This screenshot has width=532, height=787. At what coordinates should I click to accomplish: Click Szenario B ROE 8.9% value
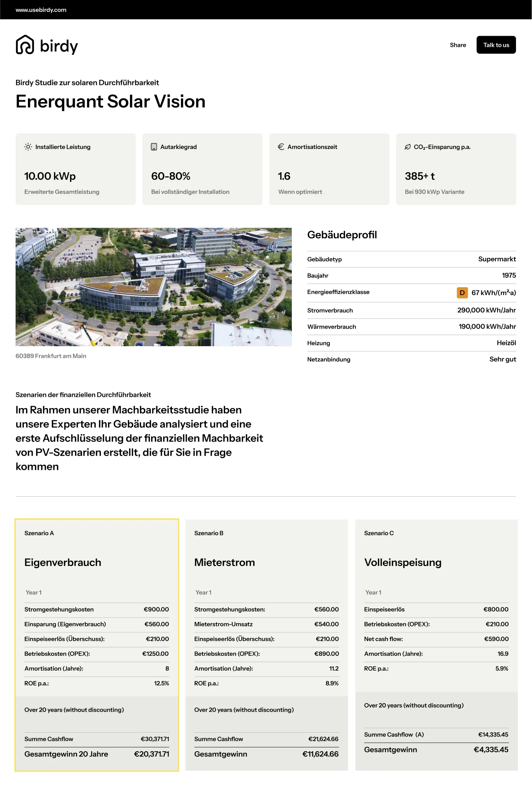click(x=332, y=683)
